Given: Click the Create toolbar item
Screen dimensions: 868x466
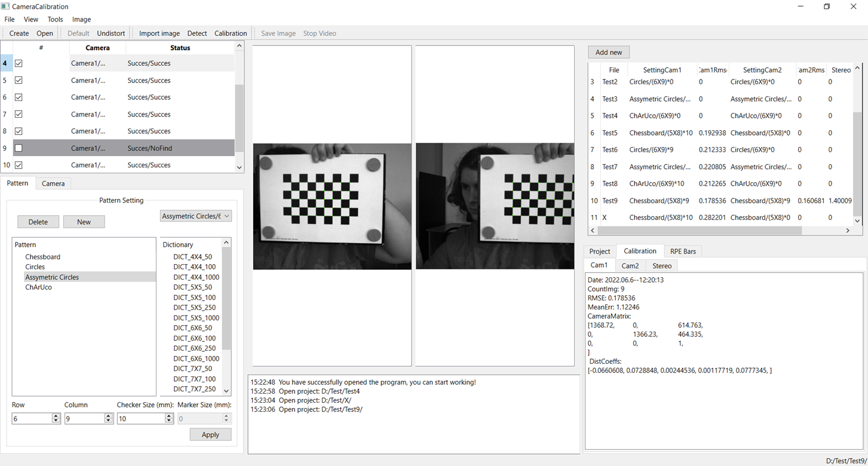Looking at the screenshot, I should [19, 33].
